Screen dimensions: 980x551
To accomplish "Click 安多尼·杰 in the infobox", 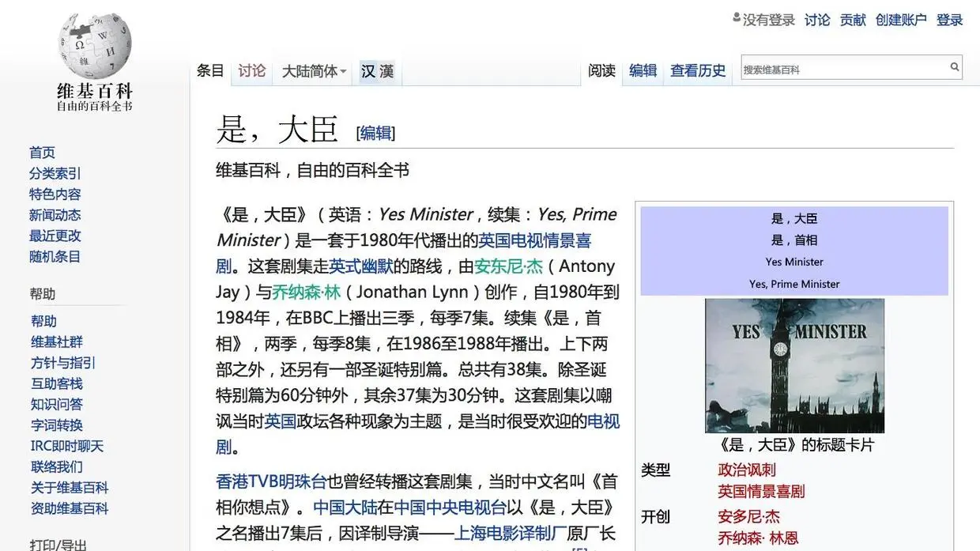I will point(748,516).
